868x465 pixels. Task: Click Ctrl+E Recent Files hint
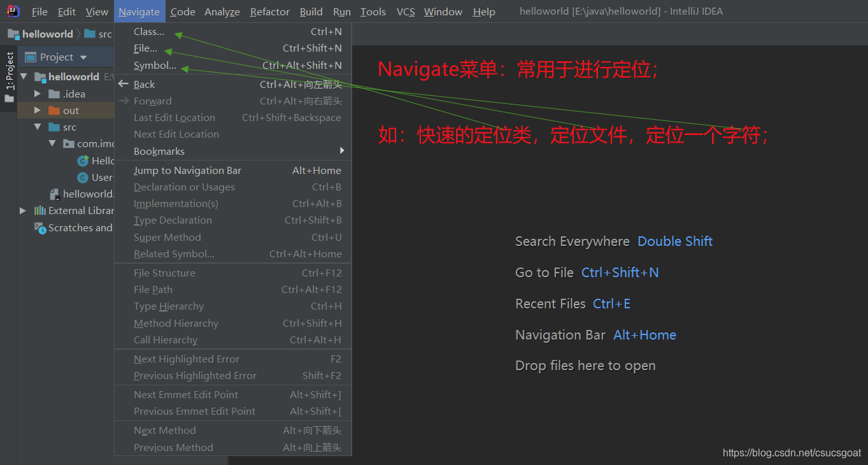tap(611, 304)
